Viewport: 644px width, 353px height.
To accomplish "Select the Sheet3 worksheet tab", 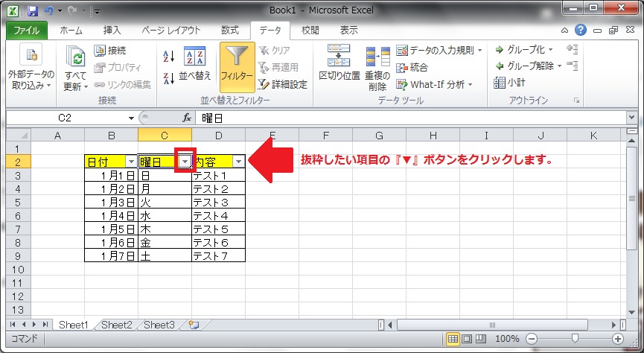I will coord(159,325).
